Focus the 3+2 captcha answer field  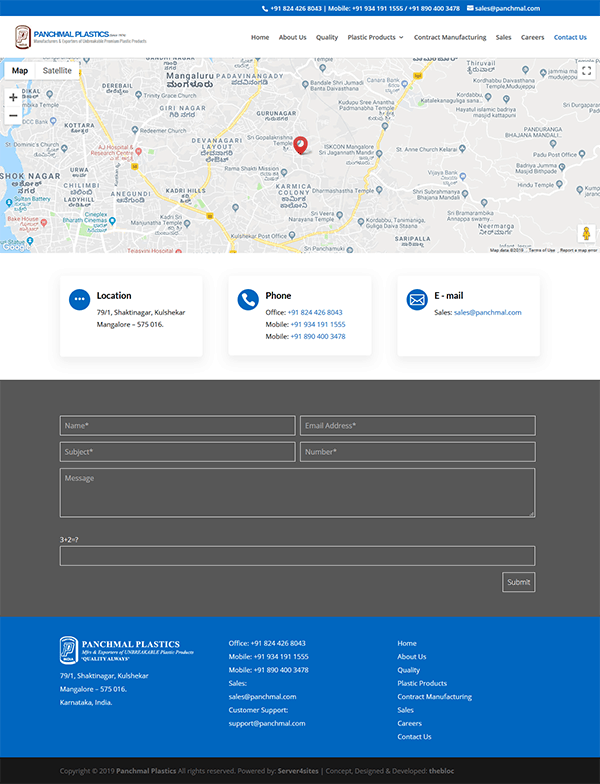298,556
